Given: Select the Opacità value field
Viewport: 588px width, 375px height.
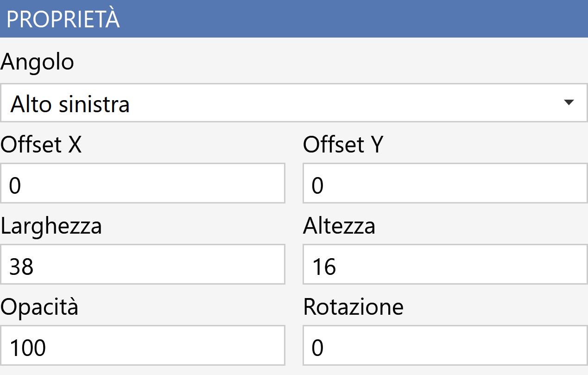Looking at the screenshot, I should 143,345.
